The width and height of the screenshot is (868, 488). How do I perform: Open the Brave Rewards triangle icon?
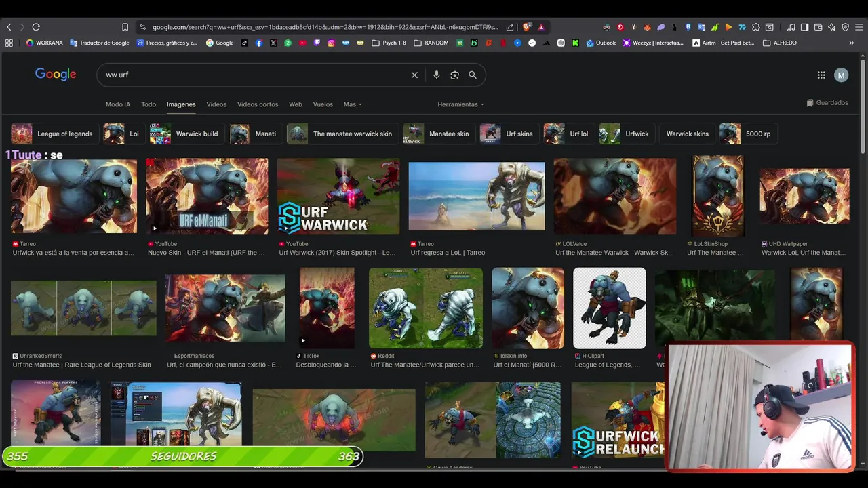tap(541, 27)
